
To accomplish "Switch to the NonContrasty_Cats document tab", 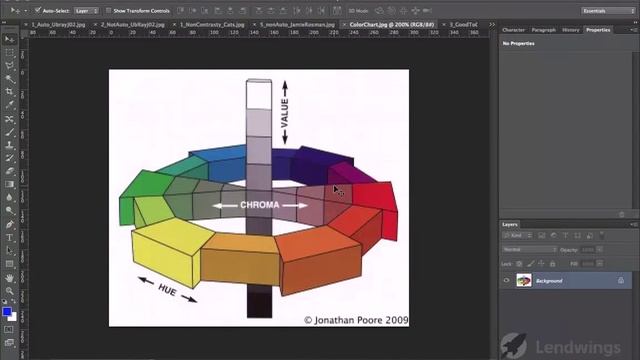I will [212, 24].
